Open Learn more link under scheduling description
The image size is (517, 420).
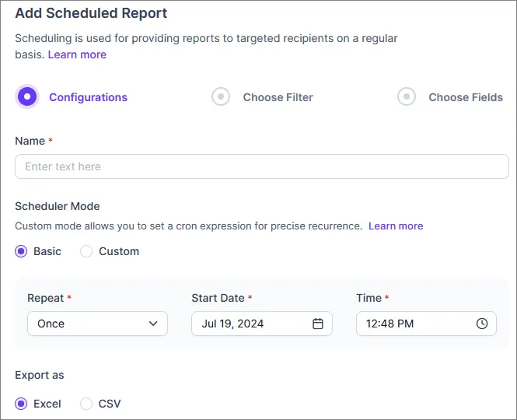point(77,54)
